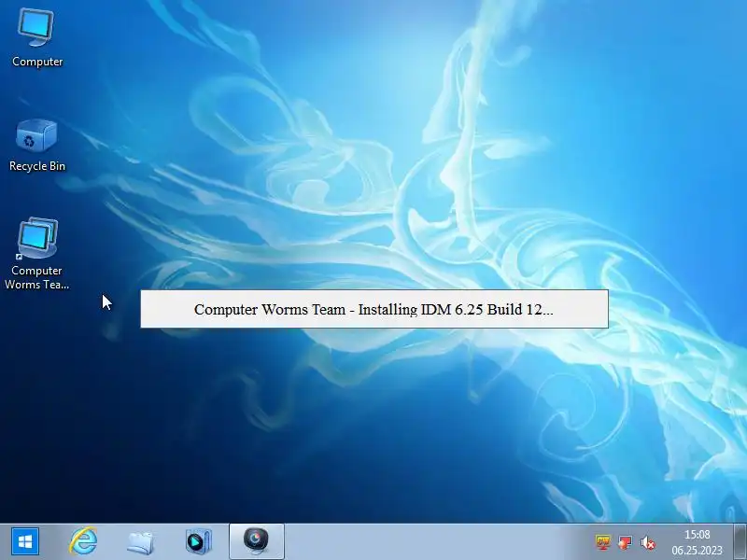
Task: Click the red network tray icon
Action: tap(625, 542)
